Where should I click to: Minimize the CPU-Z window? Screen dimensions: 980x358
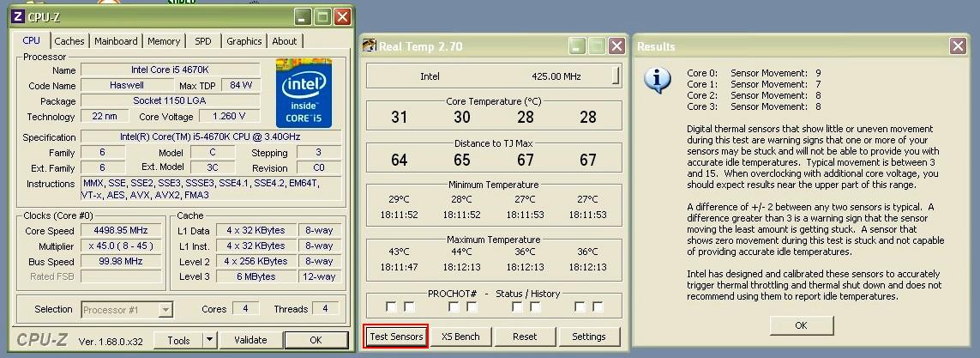coord(304,16)
